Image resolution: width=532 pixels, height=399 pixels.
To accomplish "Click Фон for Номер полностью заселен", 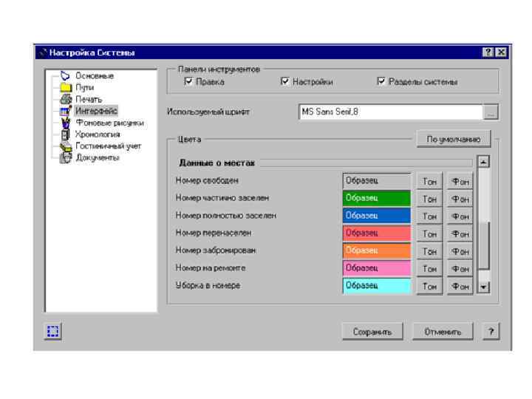I will coord(460,216).
